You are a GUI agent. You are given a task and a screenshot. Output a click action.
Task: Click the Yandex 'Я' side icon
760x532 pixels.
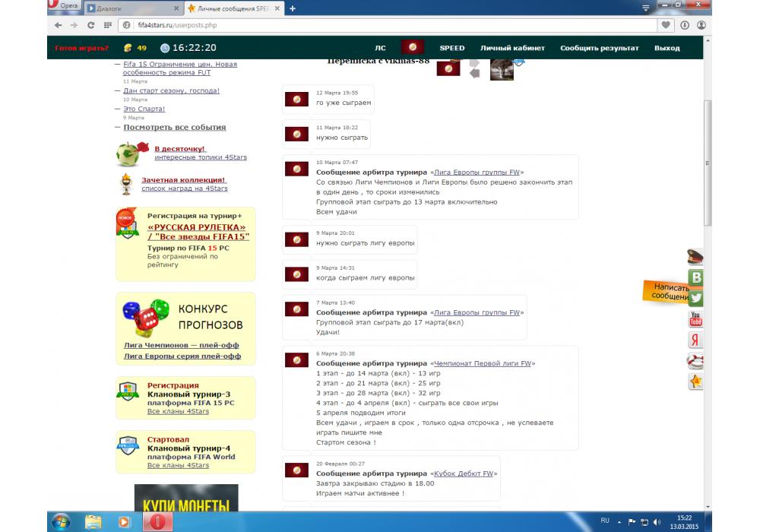pyautogui.click(x=695, y=340)
